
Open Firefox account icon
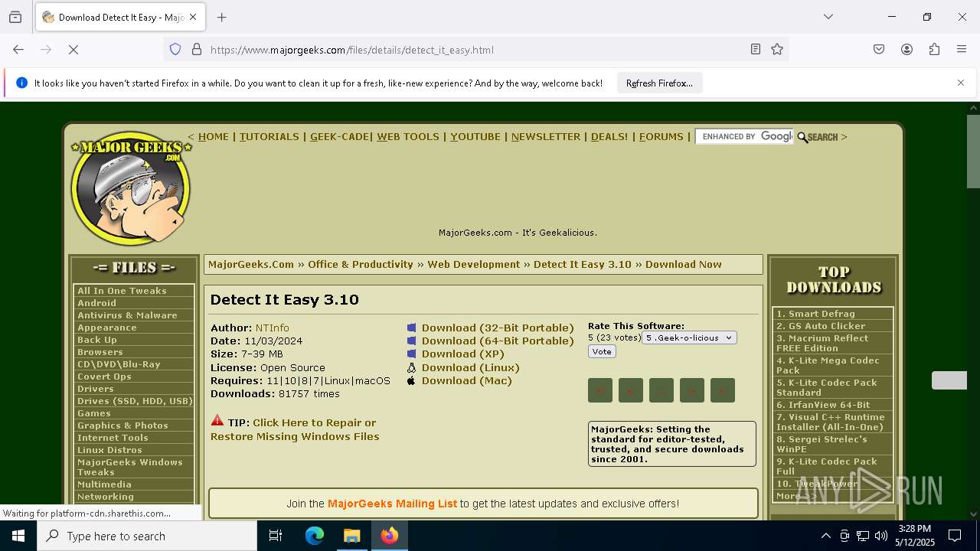click(x=906, y=50)
